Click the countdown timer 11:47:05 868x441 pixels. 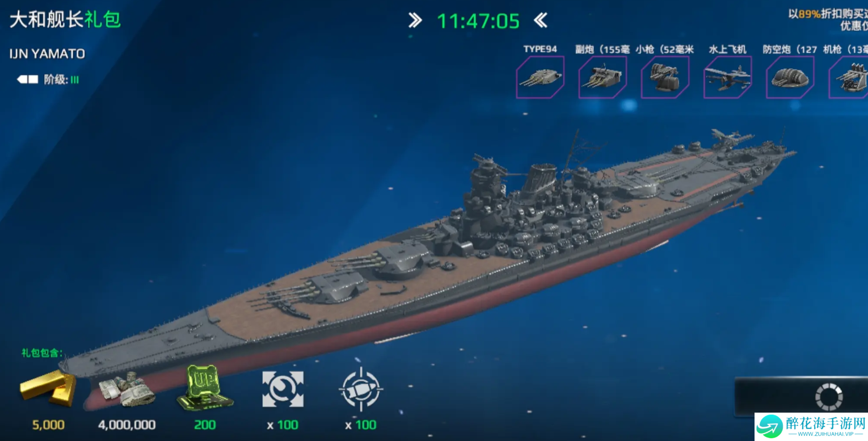pos(478,22)
